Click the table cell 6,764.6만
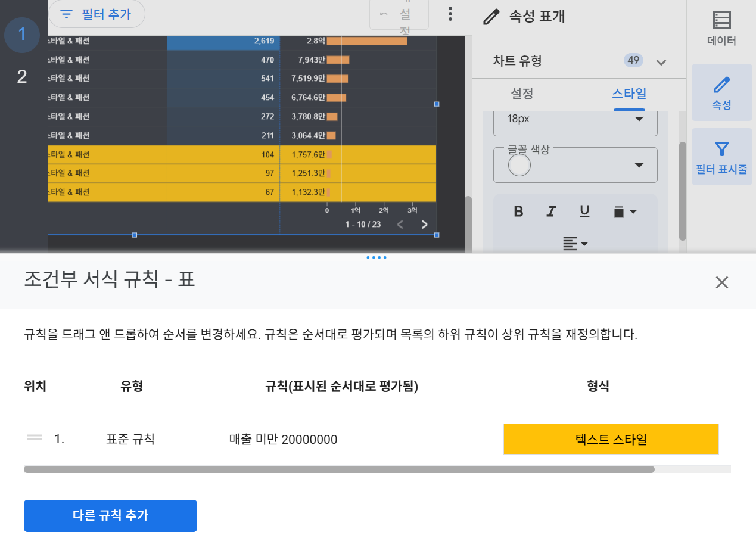 pos(308,98)
